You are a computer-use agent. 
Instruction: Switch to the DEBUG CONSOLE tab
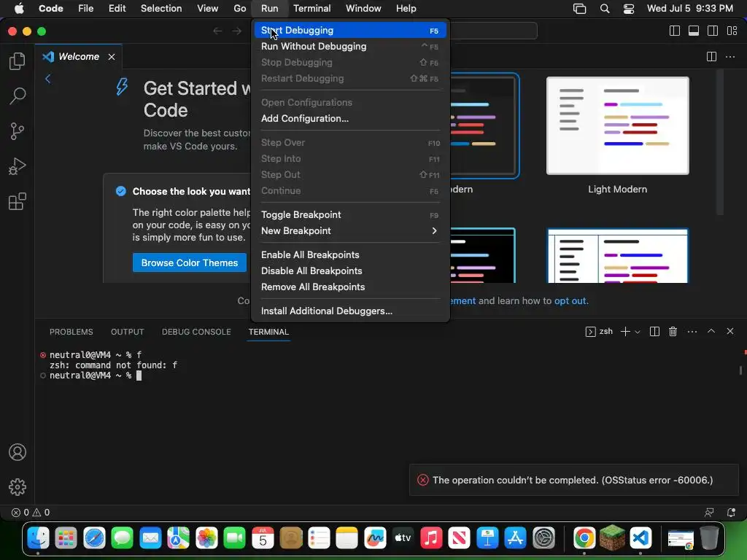tap(196, 332)
